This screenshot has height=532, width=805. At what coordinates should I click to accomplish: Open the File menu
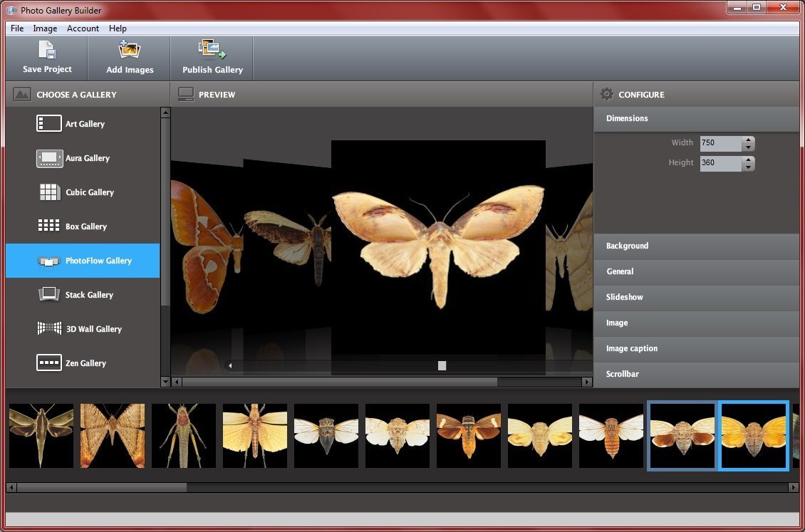click(17, 28)
